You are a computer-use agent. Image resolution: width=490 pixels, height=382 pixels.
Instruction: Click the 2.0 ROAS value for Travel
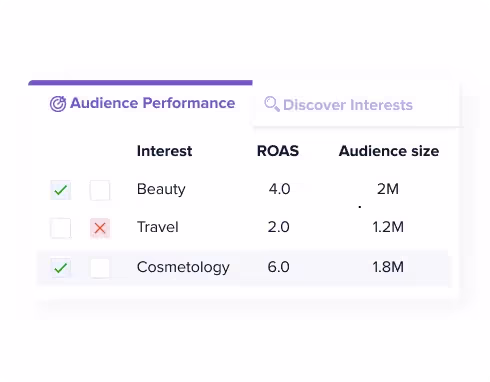pyautogui.click(x=278, y=227)
